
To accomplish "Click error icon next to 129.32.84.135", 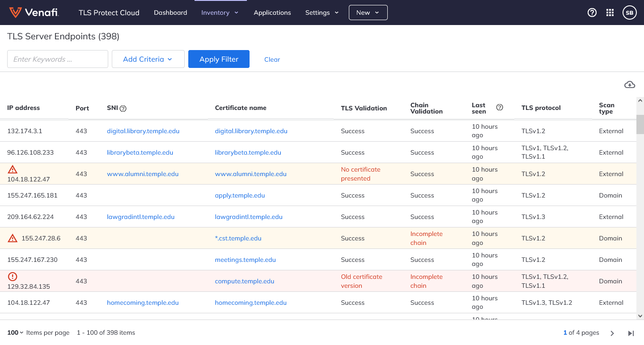I will coord(13,277).
